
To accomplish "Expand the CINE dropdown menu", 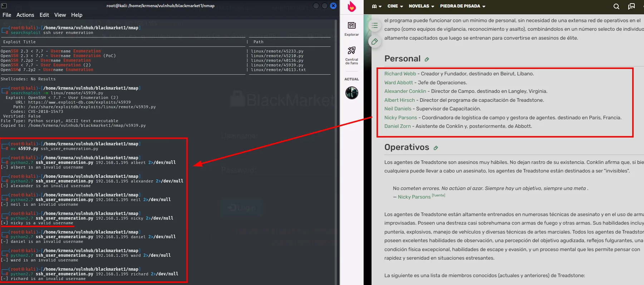I will [x=395, y=6].
